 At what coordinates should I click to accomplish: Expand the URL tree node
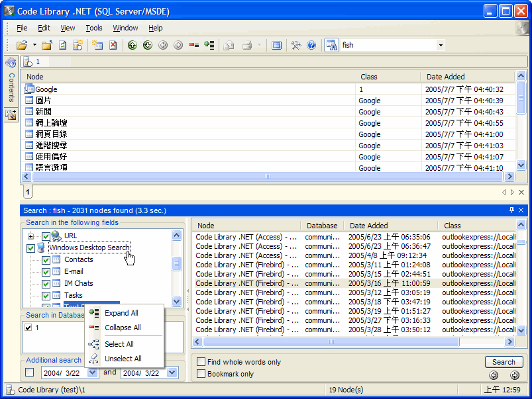31,236
